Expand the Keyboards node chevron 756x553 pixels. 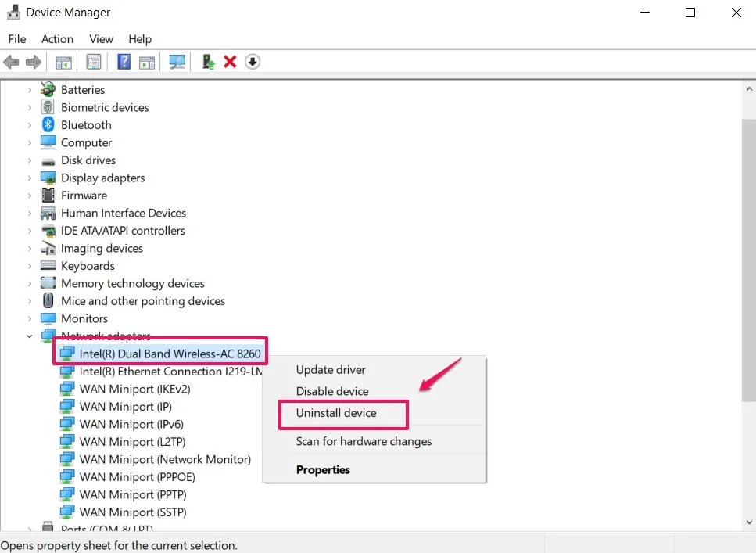click(30, 266)
